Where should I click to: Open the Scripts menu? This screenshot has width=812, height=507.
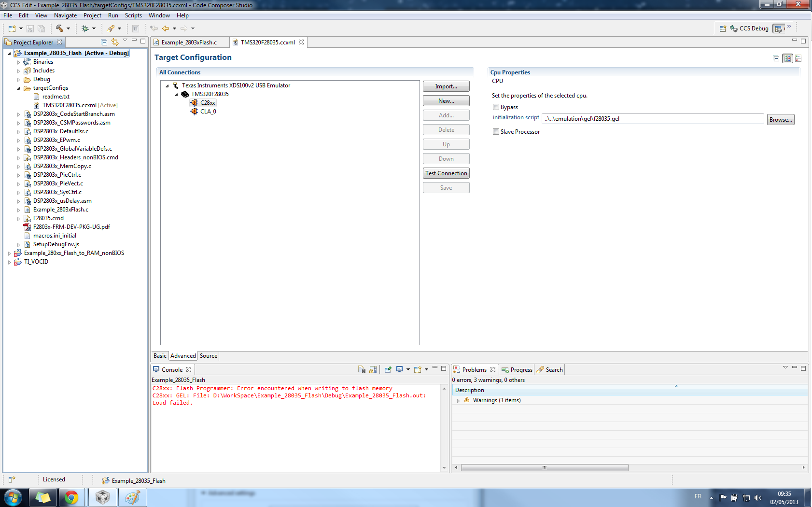click(133, 15)
